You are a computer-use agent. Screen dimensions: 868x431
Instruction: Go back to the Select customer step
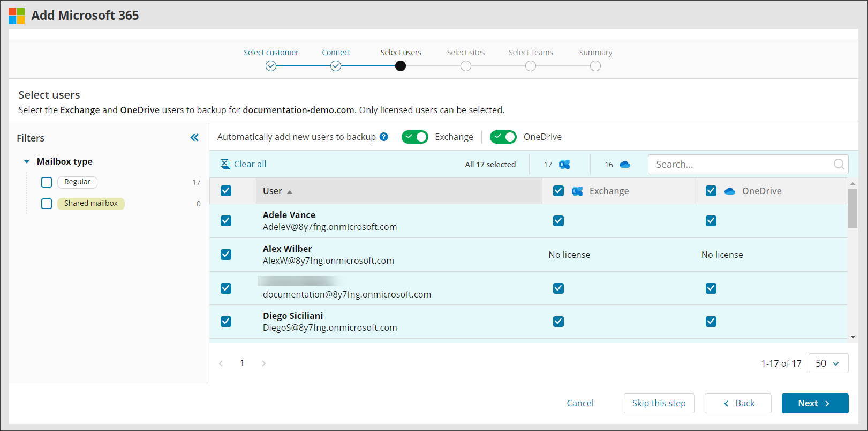coord(271,66)
